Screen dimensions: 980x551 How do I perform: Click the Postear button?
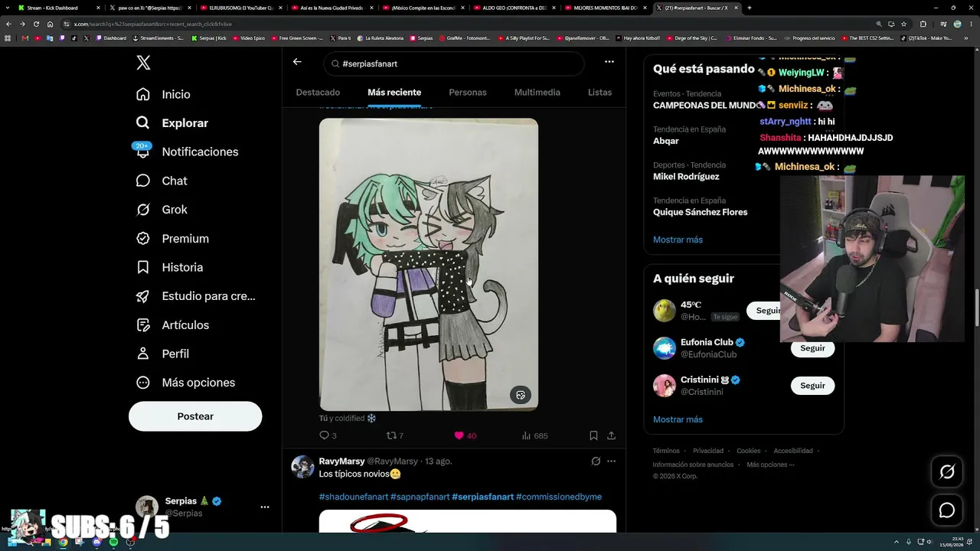click(x=195, y=416)
